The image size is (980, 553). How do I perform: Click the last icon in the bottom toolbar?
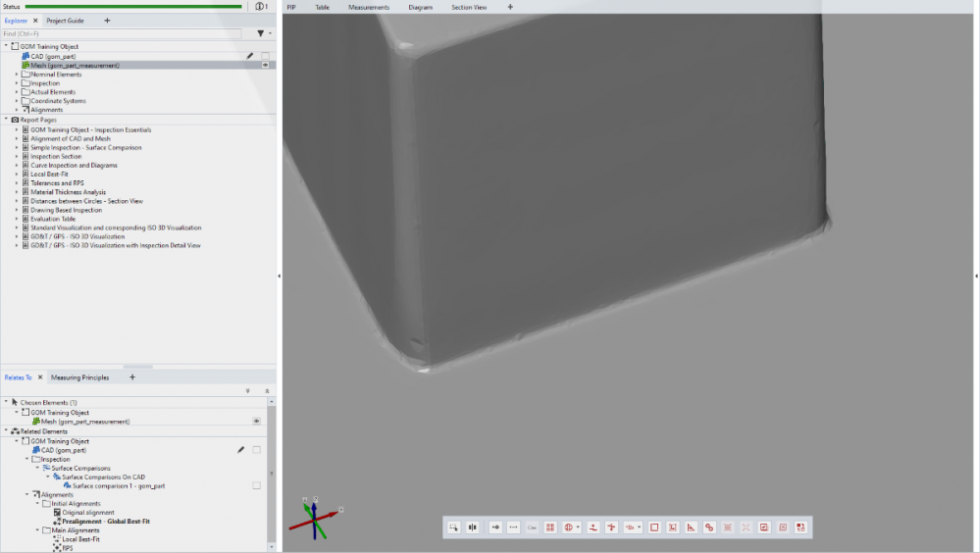tap(801, 528)
